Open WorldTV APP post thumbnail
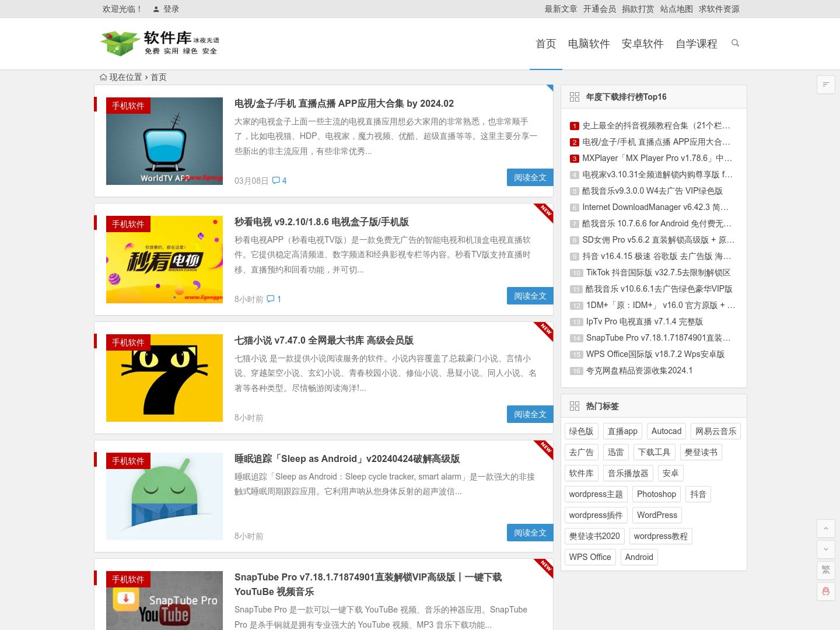This screenshot has height=630, width=840. click(164, 141)
